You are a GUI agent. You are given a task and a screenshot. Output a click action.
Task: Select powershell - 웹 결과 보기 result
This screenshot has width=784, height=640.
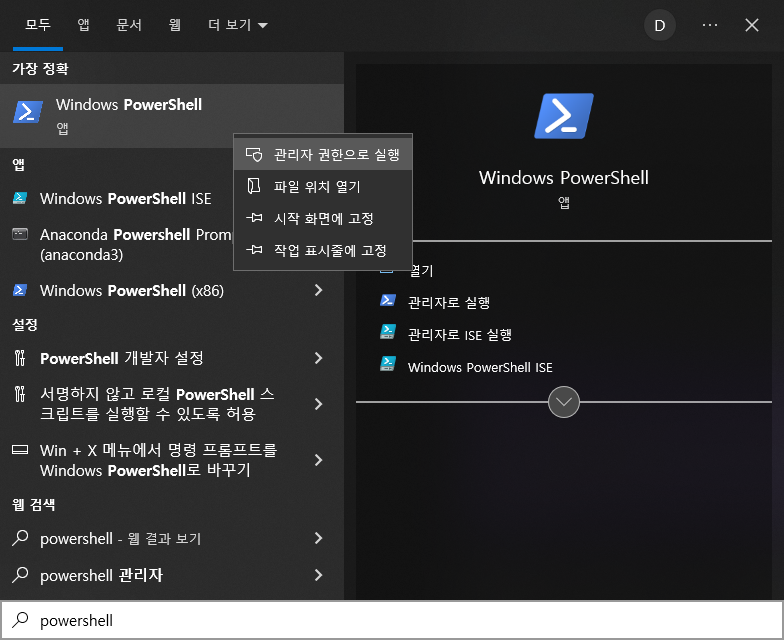pyautogui.click(x=120, y=538)
